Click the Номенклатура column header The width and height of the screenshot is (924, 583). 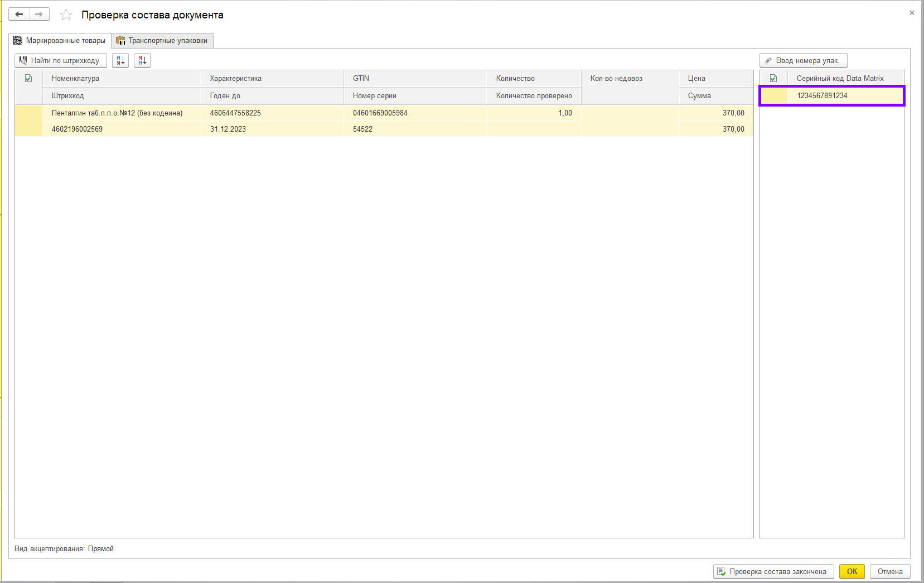pos(75,79)
